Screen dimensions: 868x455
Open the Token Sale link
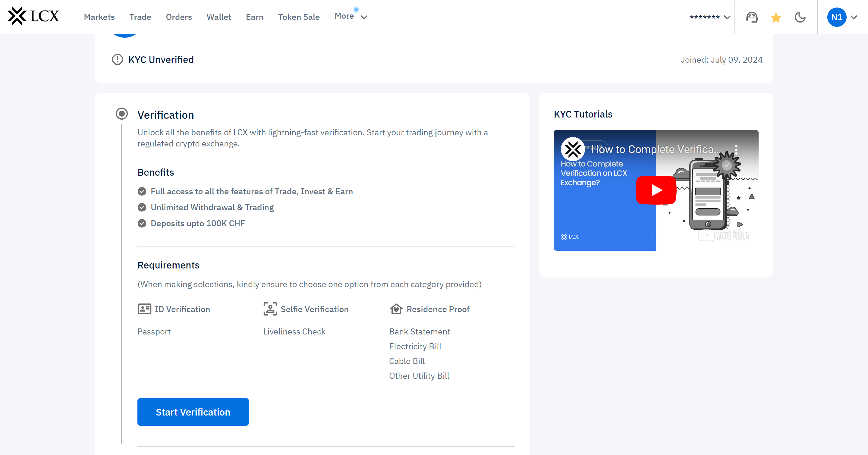point(299,17)
